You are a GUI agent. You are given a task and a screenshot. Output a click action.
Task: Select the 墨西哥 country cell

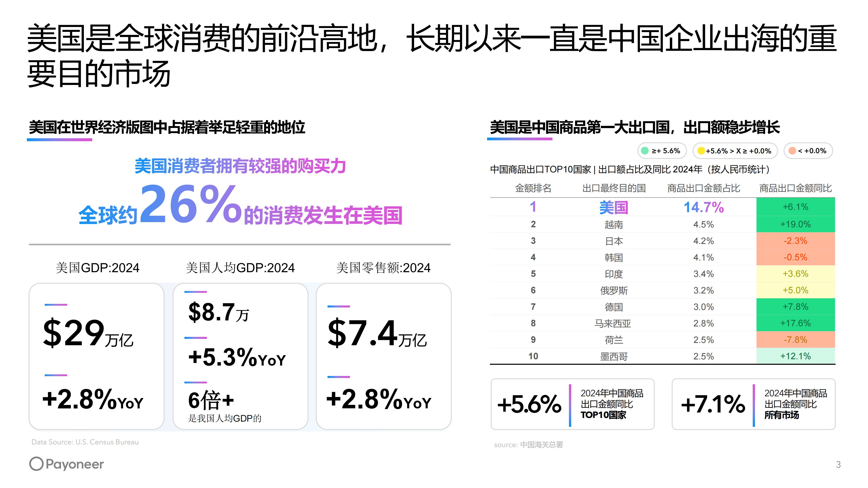coord(614,356)
